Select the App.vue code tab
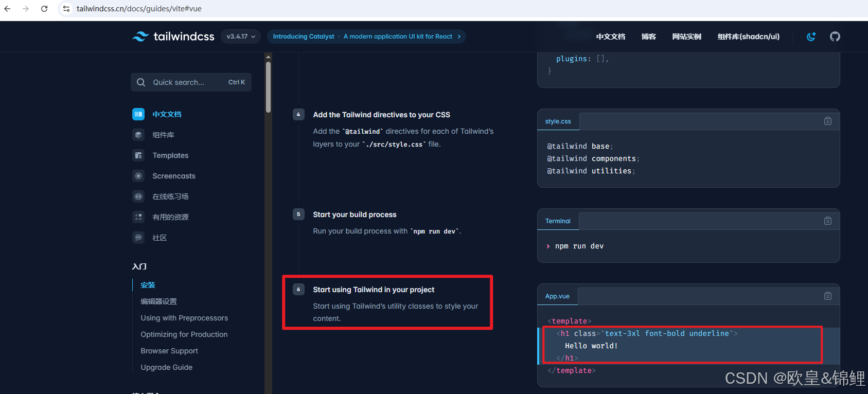This screenshot has height=394, width=868. click(557, 296)
